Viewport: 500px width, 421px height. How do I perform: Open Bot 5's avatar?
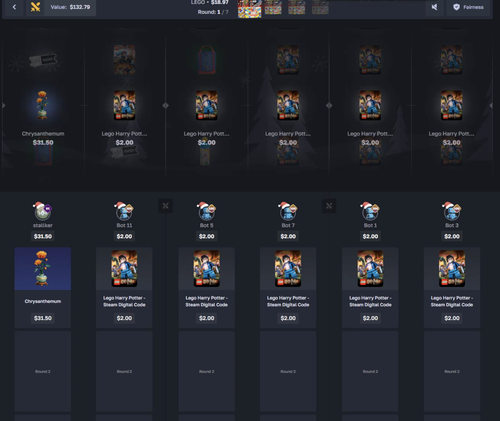(206, 211)
